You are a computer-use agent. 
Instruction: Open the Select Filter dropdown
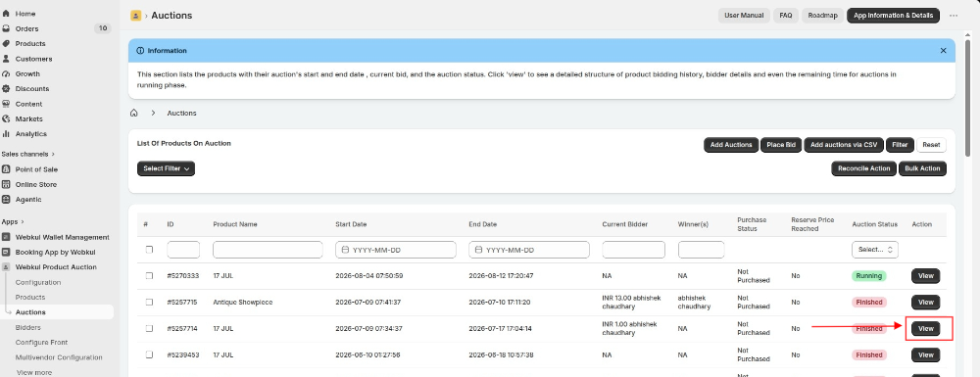coord(166,168)
